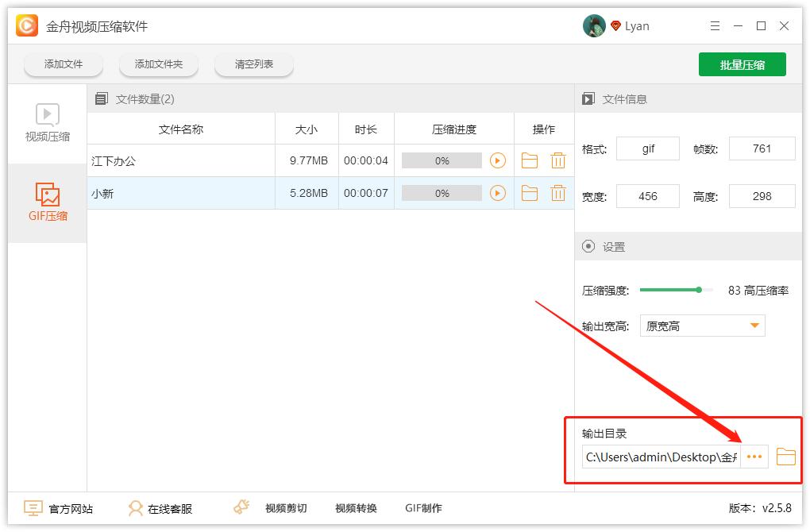Image resolution: width=810 pixels, height=532 pixels.
Task: Open the containing folder of 江下办公
Action: coord(530,160)
